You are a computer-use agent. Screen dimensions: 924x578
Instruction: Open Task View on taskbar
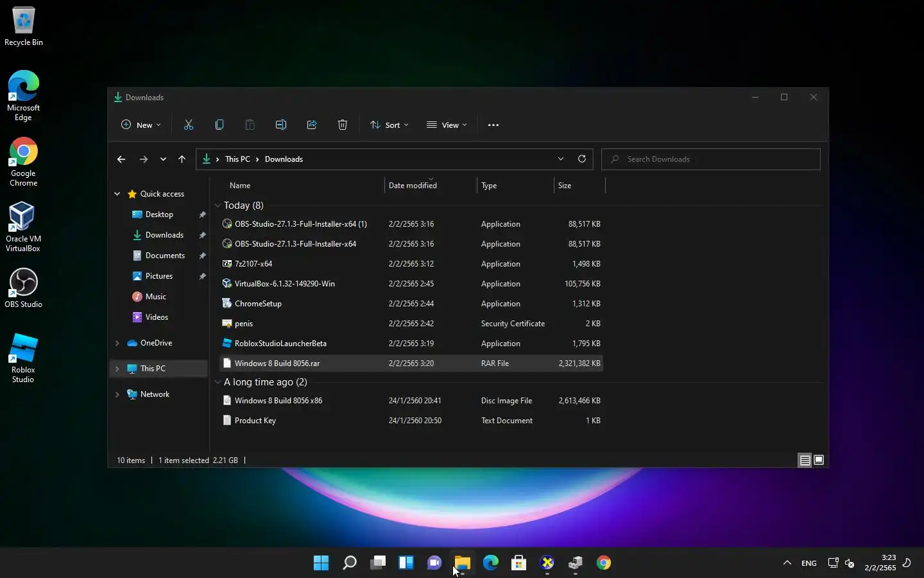pyautogui.click(x=378, y=563)
